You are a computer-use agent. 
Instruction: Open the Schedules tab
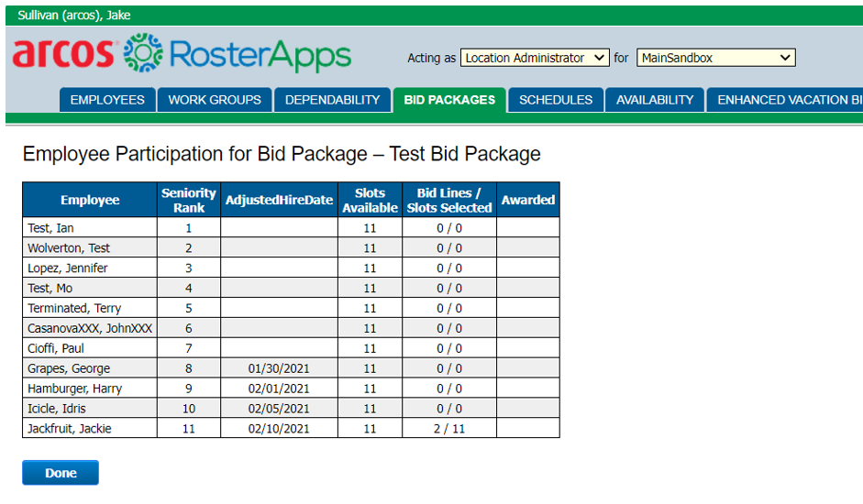point(556,100)
